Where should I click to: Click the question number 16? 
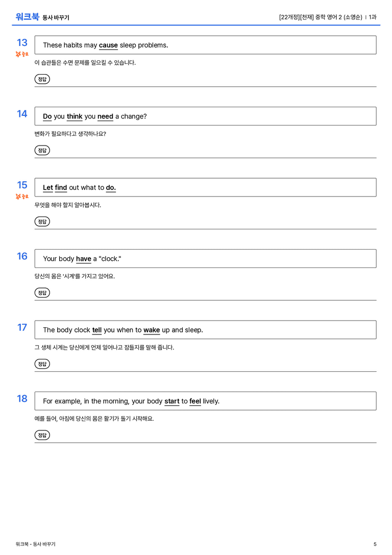click(22, 256)
